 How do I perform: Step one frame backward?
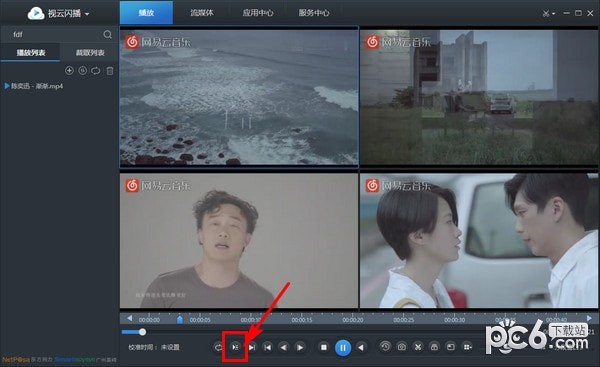click(284, 347)
